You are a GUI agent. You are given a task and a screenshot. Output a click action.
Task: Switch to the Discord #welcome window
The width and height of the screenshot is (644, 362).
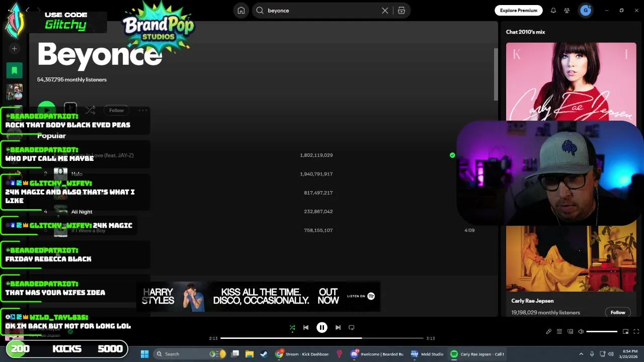click(378, 354)
